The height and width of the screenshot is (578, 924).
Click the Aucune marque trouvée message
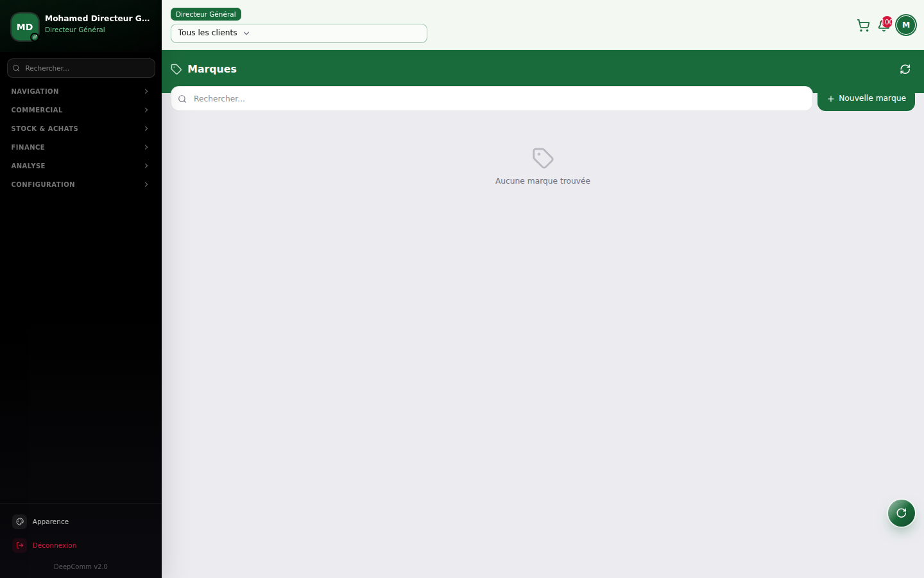pyautogui.click(x=543, y=181)
